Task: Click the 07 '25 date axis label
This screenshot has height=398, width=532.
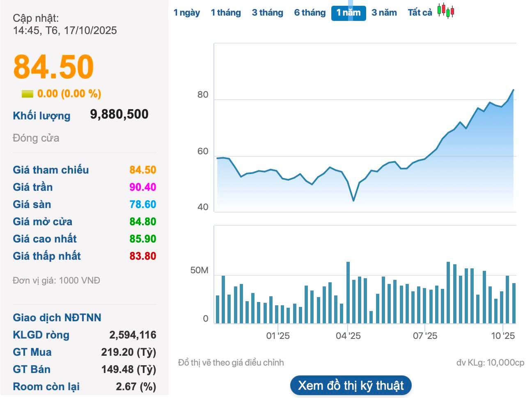Action: tap(425, 336)
